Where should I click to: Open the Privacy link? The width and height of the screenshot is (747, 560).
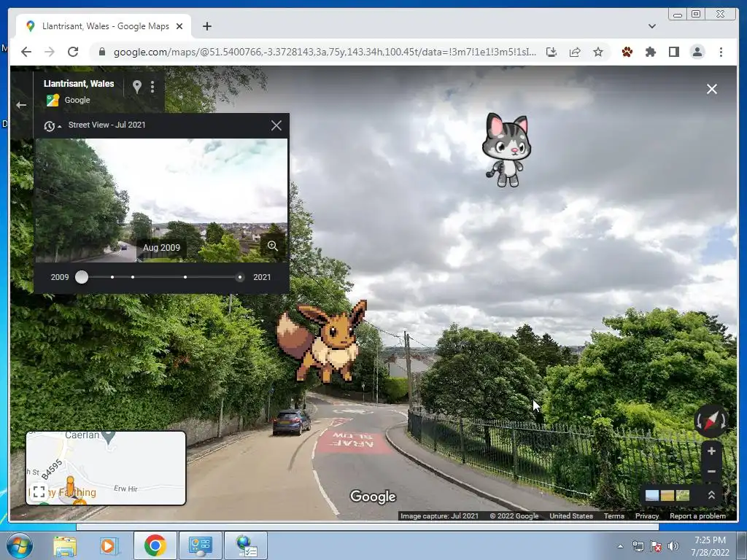click(646, 516)
